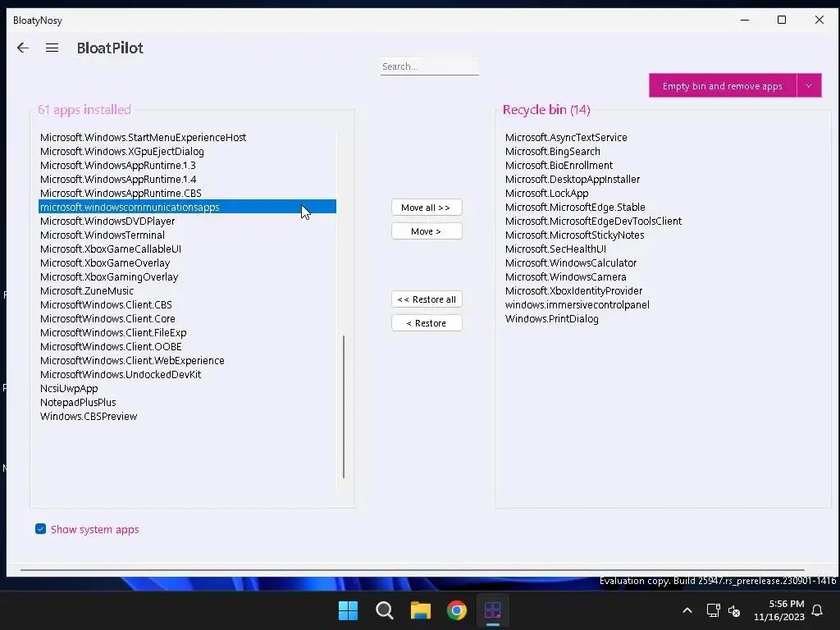The image size is (840, 630).
Task: Open taskbar Search
Action: click(x=384, y=610)
